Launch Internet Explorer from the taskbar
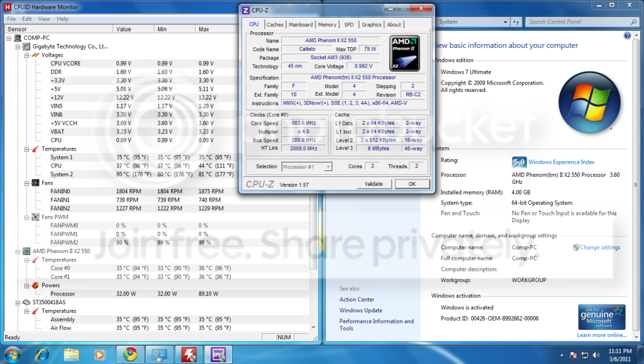This screenshot has width=644, height=364. click(42, 354)
